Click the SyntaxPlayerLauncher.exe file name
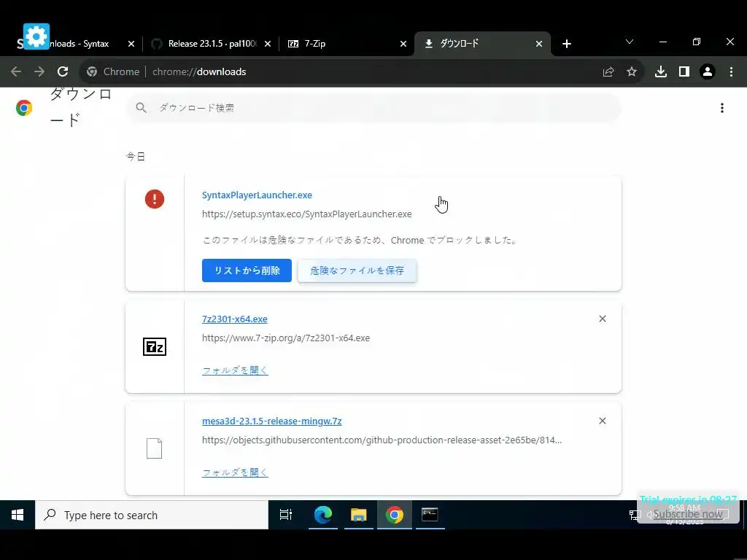Viewport: 747px width, 560px height. [x=257, y=195]
